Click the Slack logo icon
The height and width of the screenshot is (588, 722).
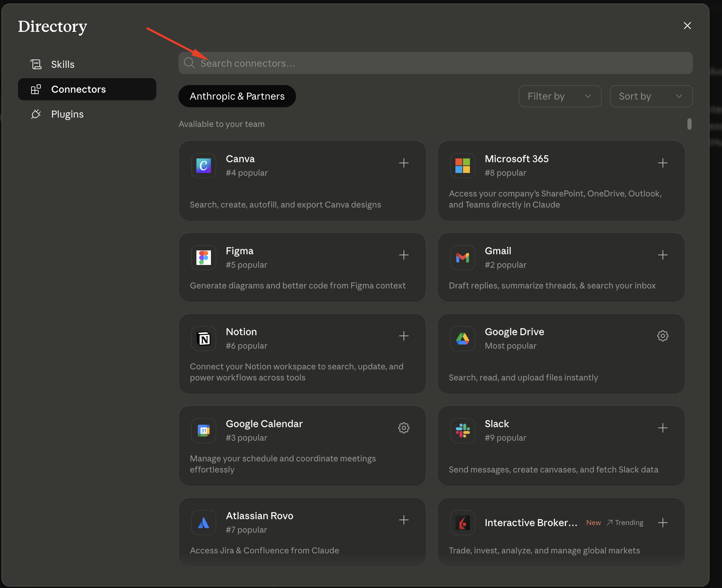pyautogui.click(x=463, y=431)
